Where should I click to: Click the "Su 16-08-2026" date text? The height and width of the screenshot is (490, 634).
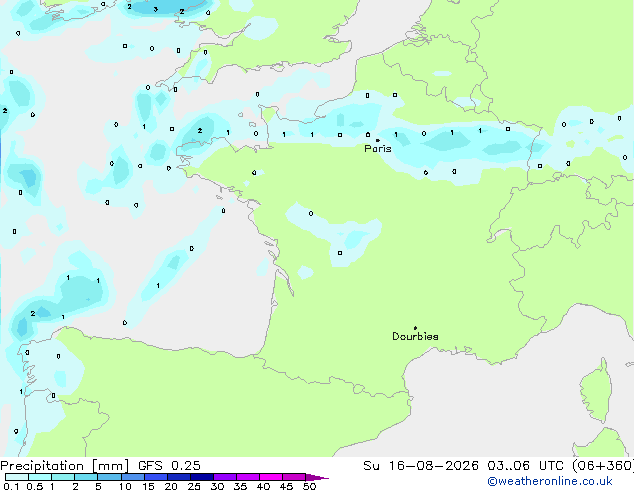421,466
